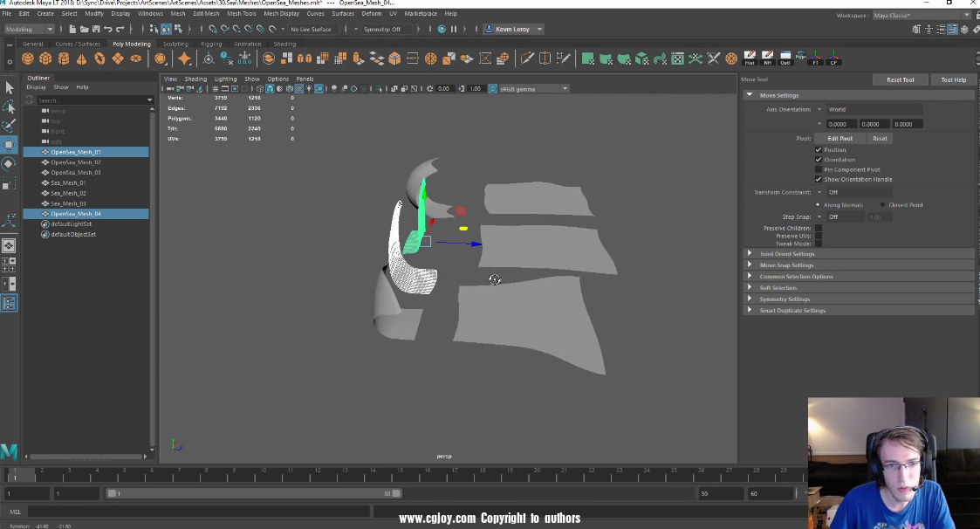Click the save scene icon
Image resolution: width=980 pixels, height=529 pixels.
click(x=95, y=29)
